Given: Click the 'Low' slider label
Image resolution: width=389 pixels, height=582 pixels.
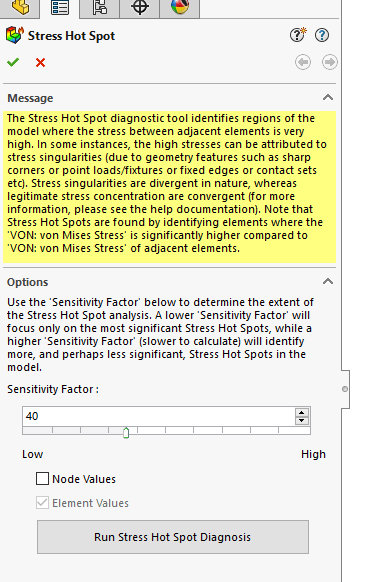Looking at the screenshot, I should click(x=33, y=454).
